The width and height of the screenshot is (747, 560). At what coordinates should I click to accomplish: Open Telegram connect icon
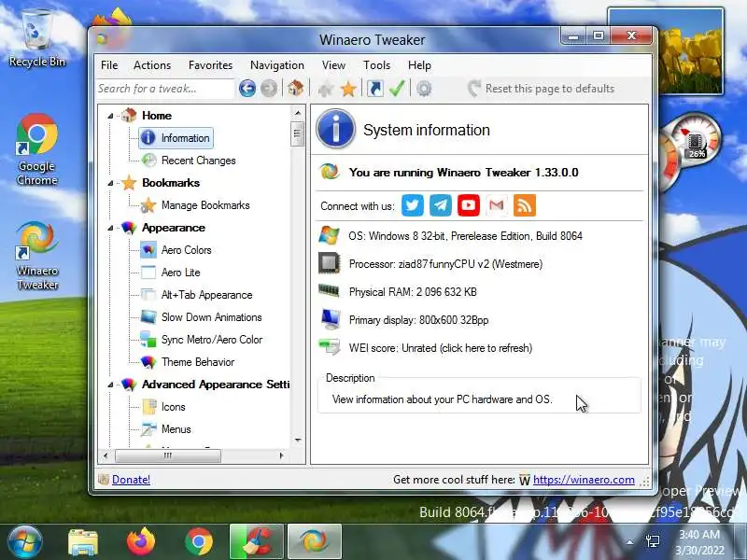coord(441,205)
